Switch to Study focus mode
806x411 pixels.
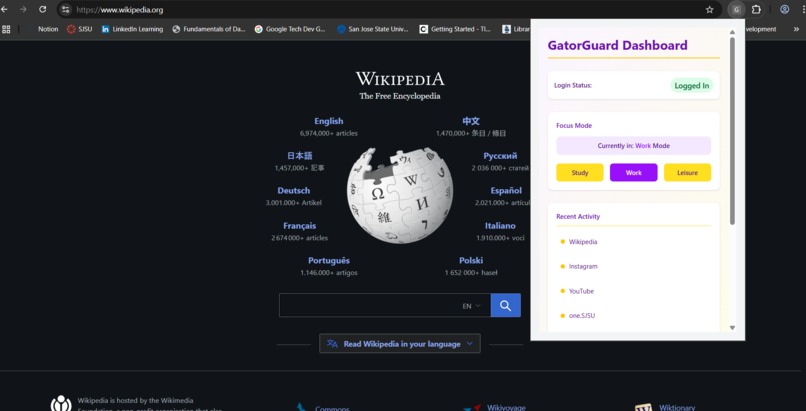pos(580,173)
